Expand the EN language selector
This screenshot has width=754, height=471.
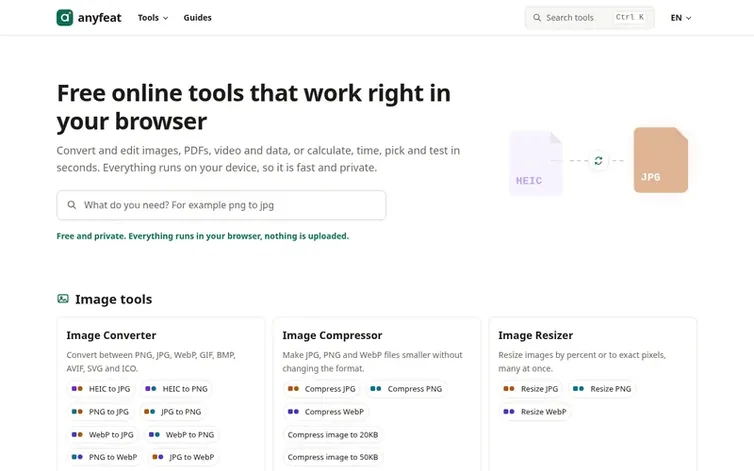[x=680, y=18]
